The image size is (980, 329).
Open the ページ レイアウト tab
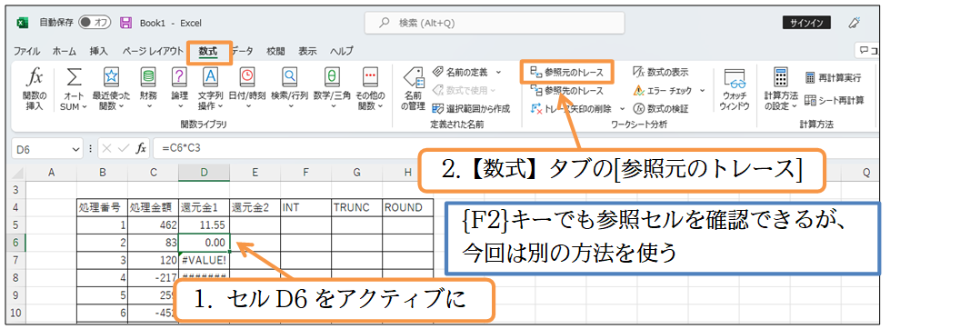pyautogui.click(x=152, y=51)
